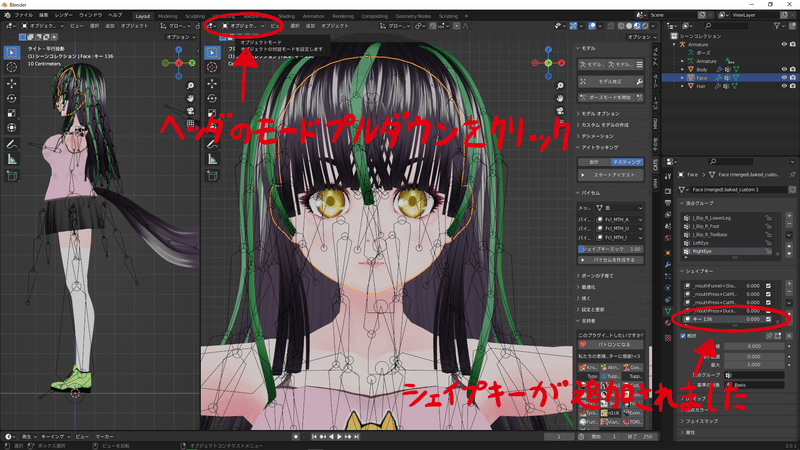Click Rotate tool in right viewport toolbar
The height and width of the screenshot is (450, 800).
(212, 98)
